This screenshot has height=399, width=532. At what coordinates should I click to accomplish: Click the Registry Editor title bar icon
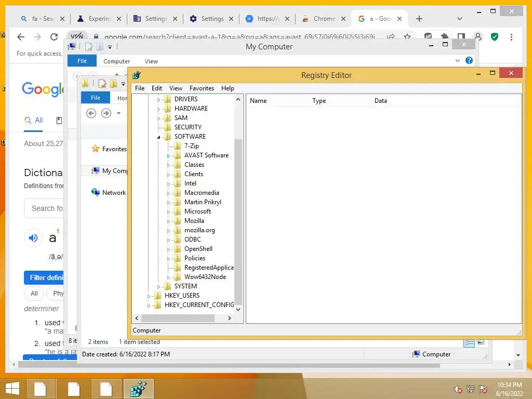pyautogui.click(x=137, y=75)
